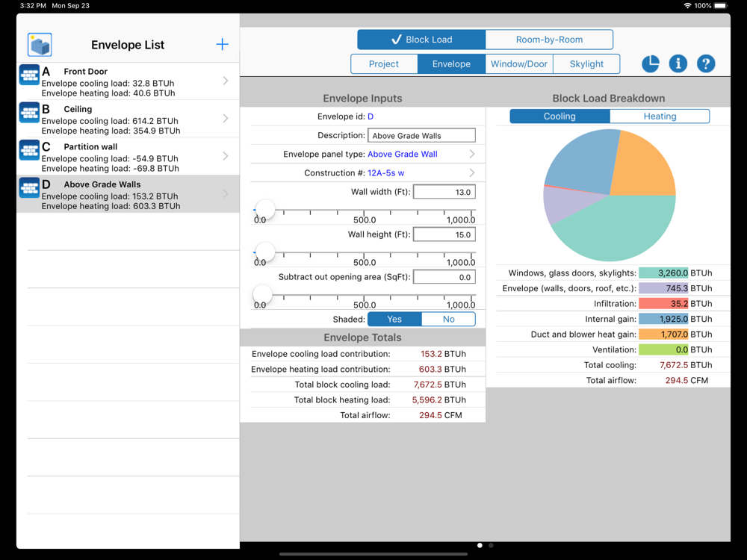Switch to Room-by-Room mode
The width and height of the screenshot is (747, 560).
(x=549, y=40)
